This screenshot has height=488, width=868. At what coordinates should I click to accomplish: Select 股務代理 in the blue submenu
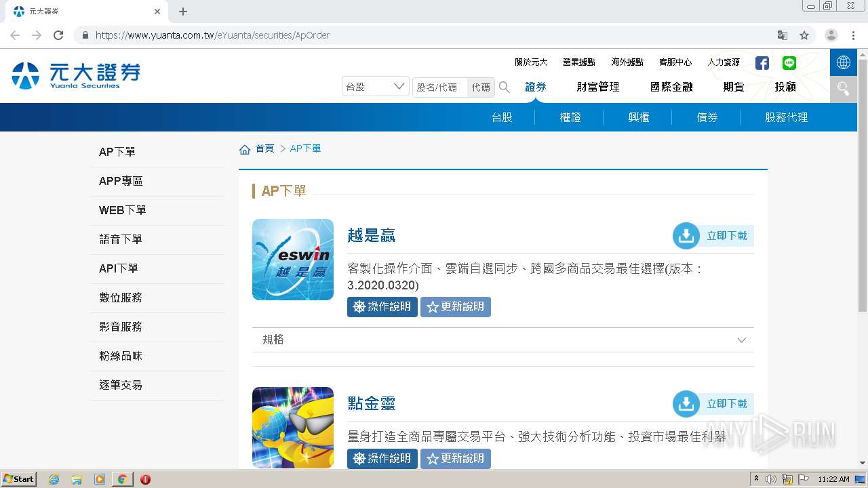point(787,117)
